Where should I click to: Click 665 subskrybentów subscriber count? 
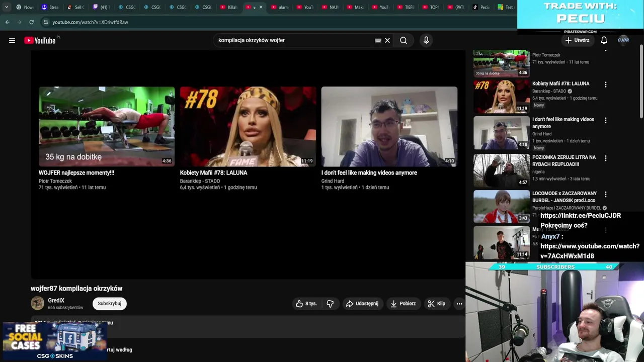[x=65, y=307]
